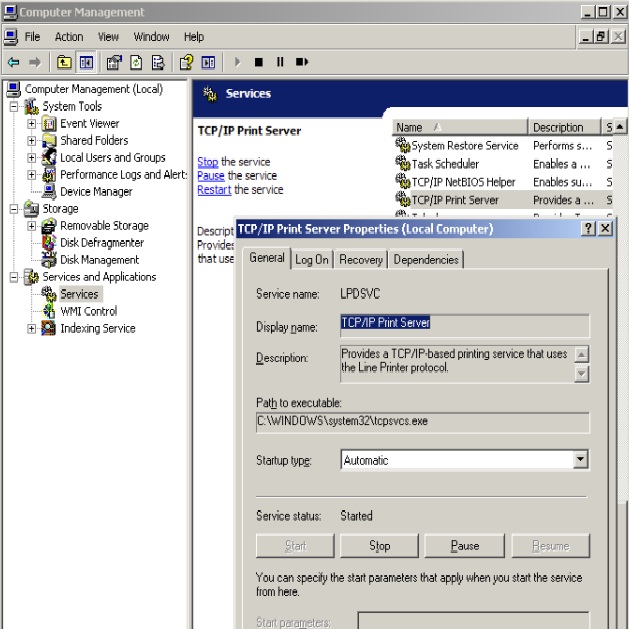This screenshot has height=629, width=629.
Task: Select the Services tree item
Action: click(x=79, y=294)
